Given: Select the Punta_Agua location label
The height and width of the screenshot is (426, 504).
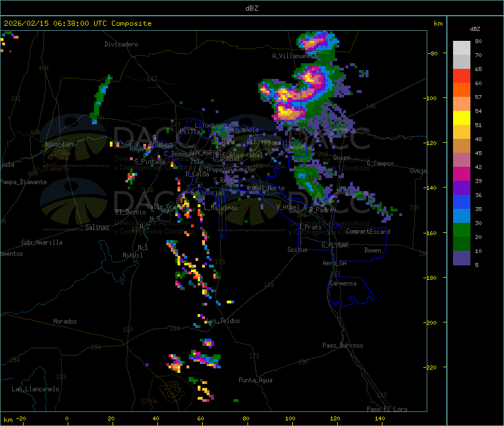Looking at the screenshot, I should pos(255,380).
